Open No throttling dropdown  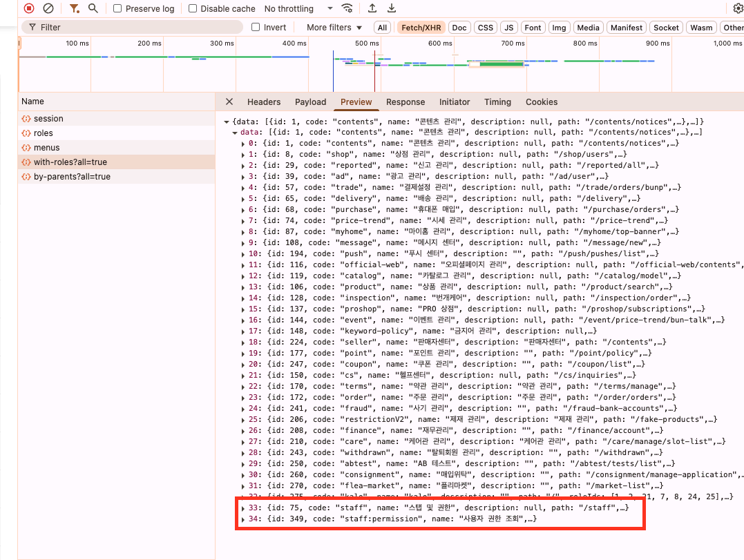pos(298,8)
